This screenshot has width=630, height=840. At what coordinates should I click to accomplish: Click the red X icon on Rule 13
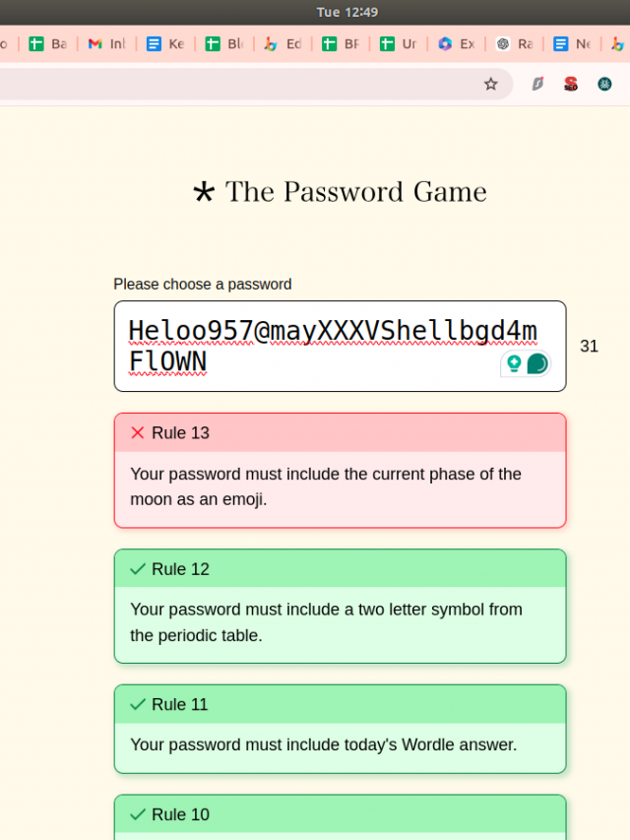138,433
